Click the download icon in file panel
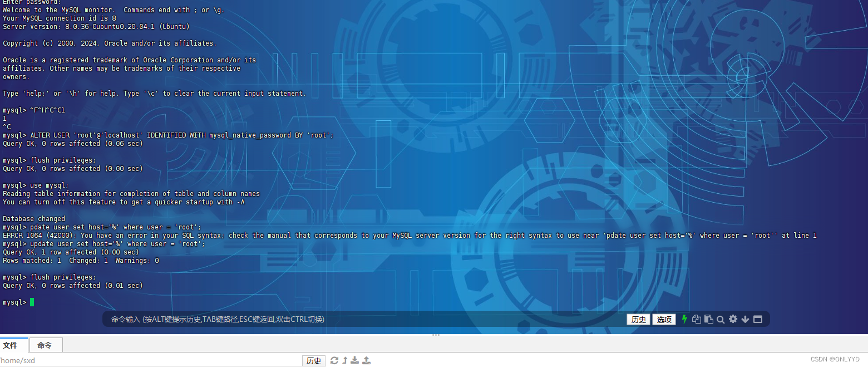This screenshot has height=367, width=868. click(x=355, y=360)
